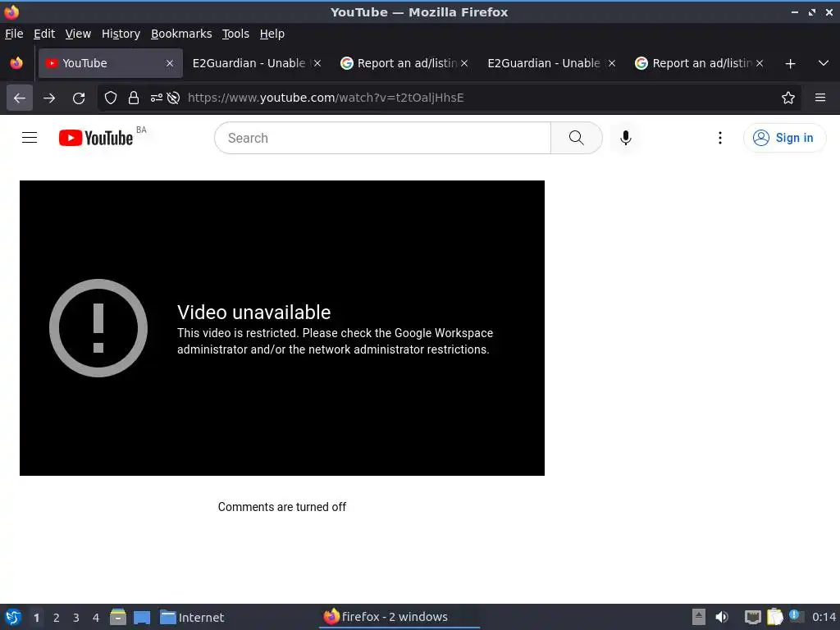
Task: Go back to the previous page
Action: coord(20,98)
